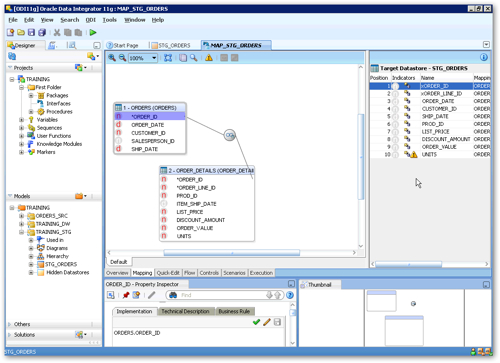Select the Interfaces tree item
The width and height of the screenshot is (500, 363).
[58, 104]
